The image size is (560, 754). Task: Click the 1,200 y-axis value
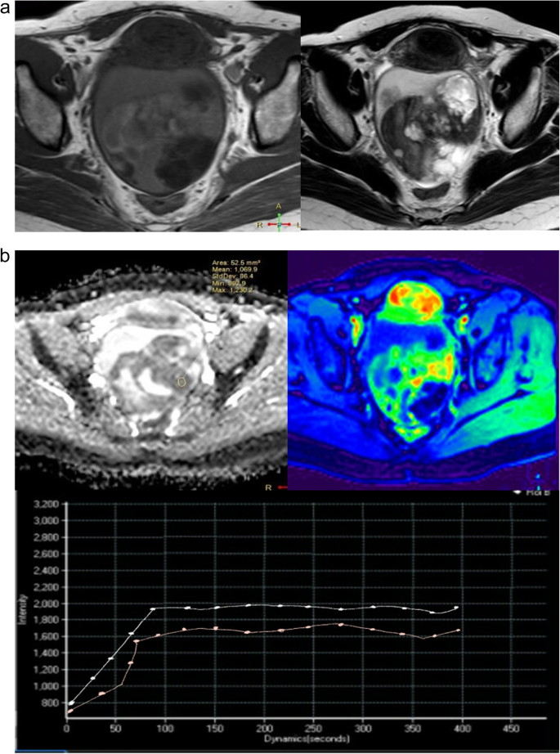point(47,670)
